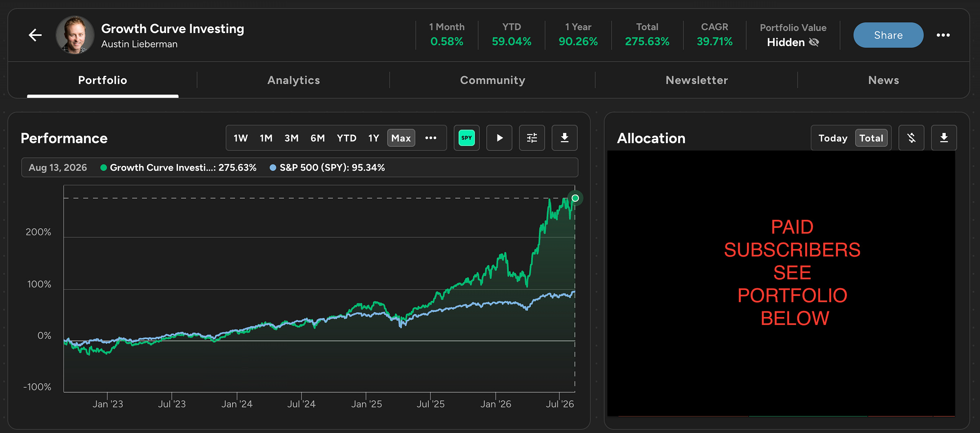Viewport: 980px width, 433px height.
Task: Click the Total 275.63% stat
Action: point(647,35)
